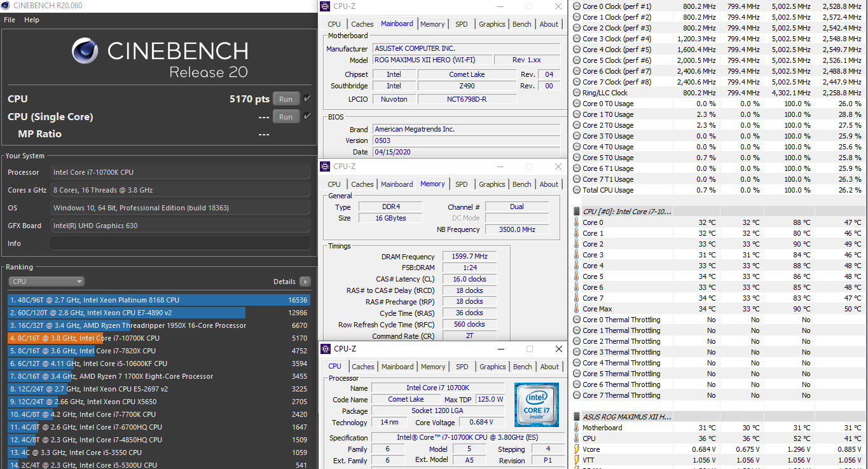Click the Cinebench icon in title bar
Image resolution: width=868 pixels, height=469 pixels.
(6, 6)
